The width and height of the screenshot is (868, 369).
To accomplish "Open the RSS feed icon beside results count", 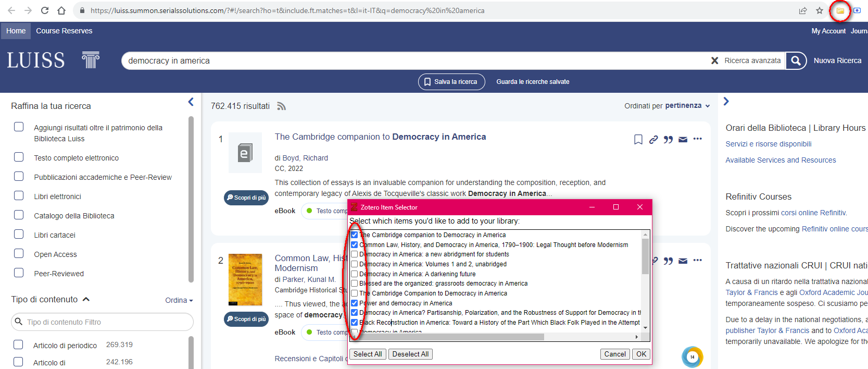I will 281,106.
